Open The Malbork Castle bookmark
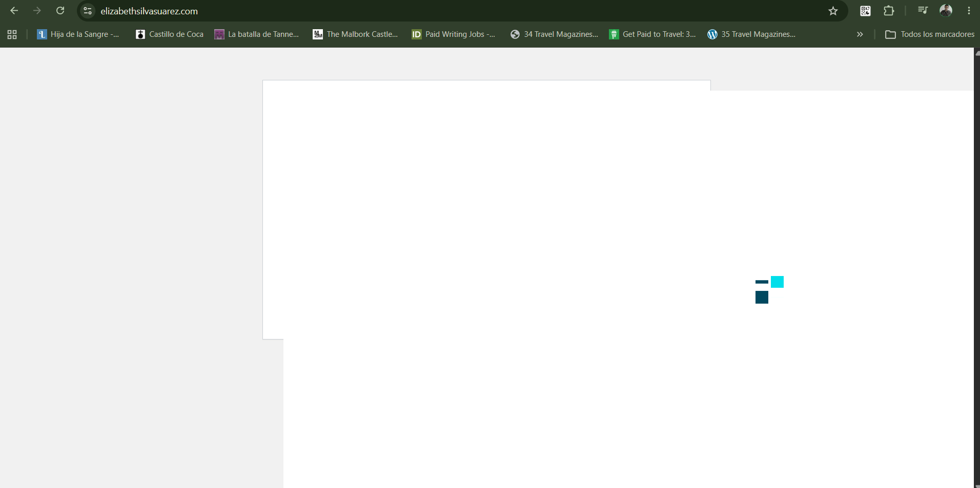This screenshot has width=980, height=488. click(355, 34)
